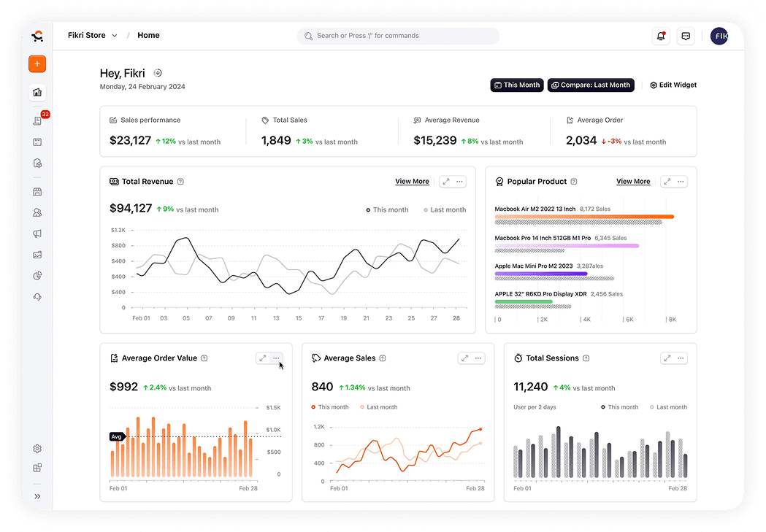Select the 'This Month' tab
Image resolution: width=766 pixels, height=532 pixels.
click(516, 85)
